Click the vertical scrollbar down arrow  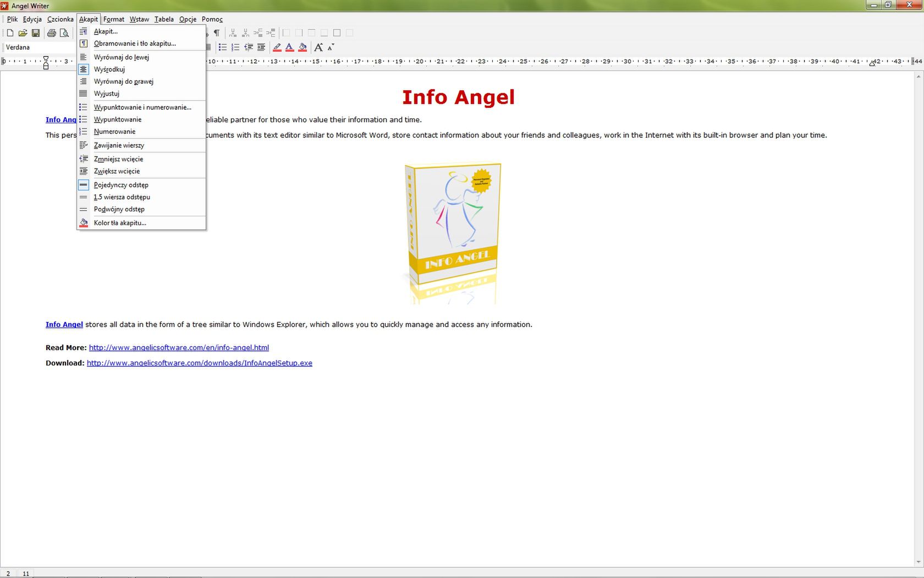tap(919, 562)
